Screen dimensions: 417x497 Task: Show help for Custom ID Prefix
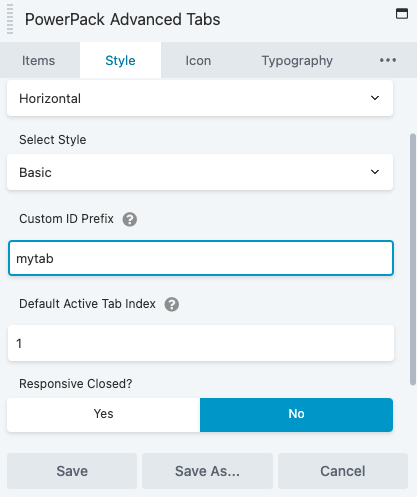(130, 219)
